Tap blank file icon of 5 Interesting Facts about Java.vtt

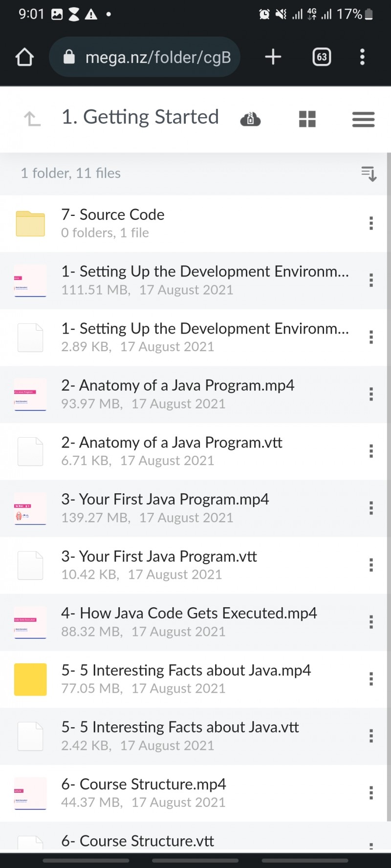[x=30, y=736]
